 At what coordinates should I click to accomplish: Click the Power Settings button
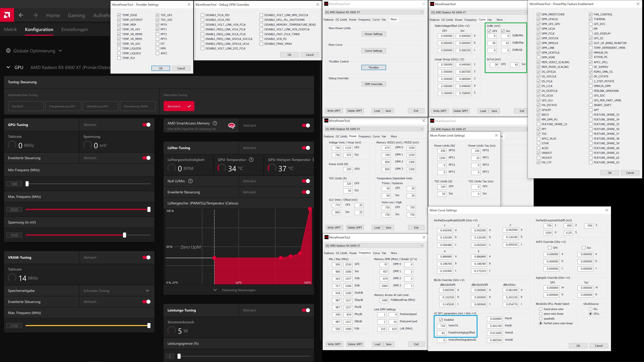(x=373, y=34)
